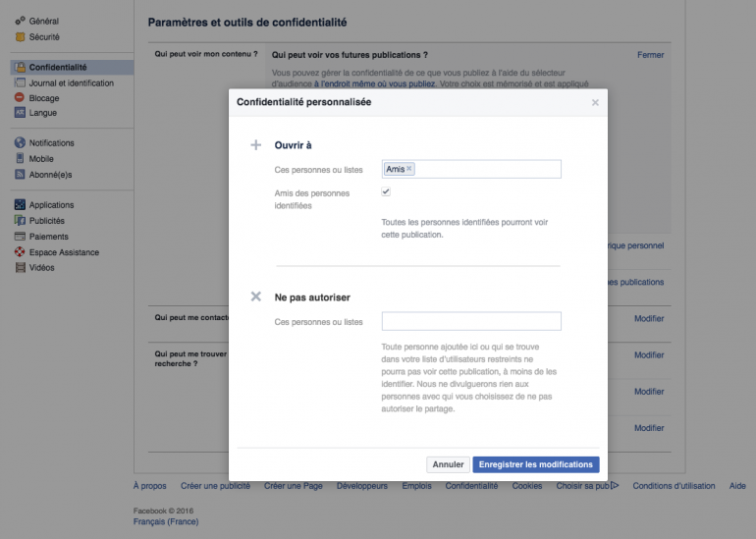Click Enregistrer les modifications button
This screenshot has height=539, width=756.
point(535,464)
